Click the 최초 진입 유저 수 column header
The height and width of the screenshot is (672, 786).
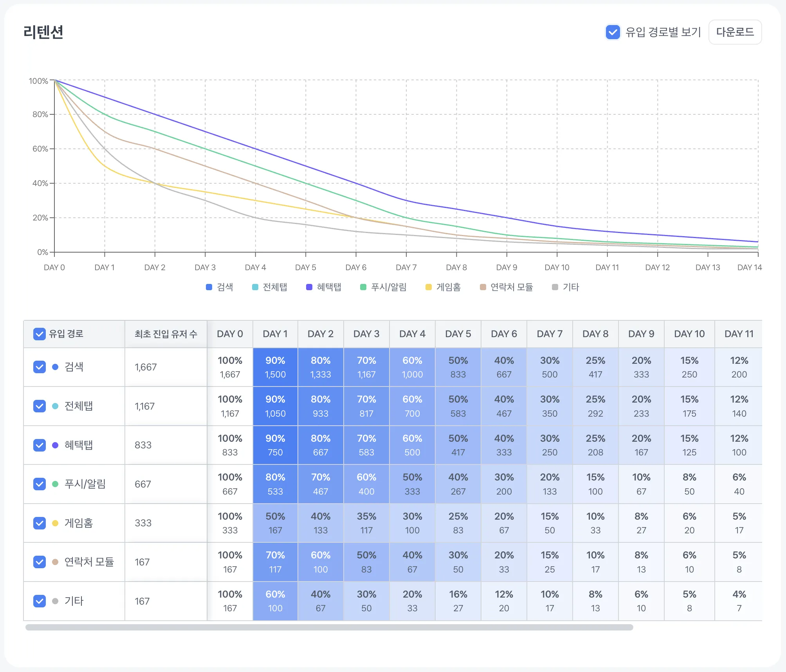coord(166,334)
